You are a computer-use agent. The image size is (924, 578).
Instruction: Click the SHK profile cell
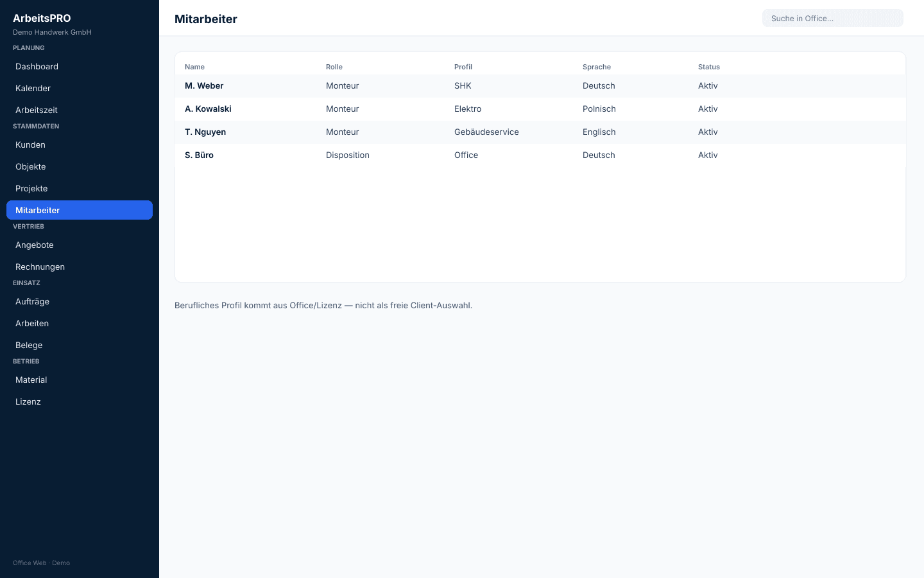coord(463,85)
